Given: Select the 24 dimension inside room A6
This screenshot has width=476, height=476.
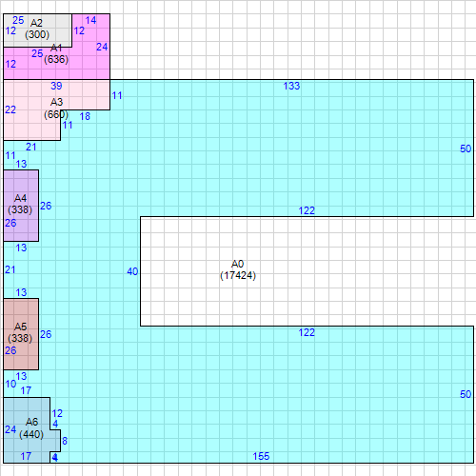Looking at the screenshot, I should [x=10, y=429].
